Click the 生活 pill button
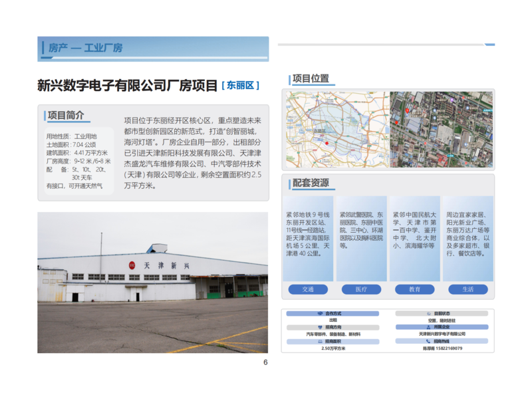The image size is (532, 395). pos(468,289)
